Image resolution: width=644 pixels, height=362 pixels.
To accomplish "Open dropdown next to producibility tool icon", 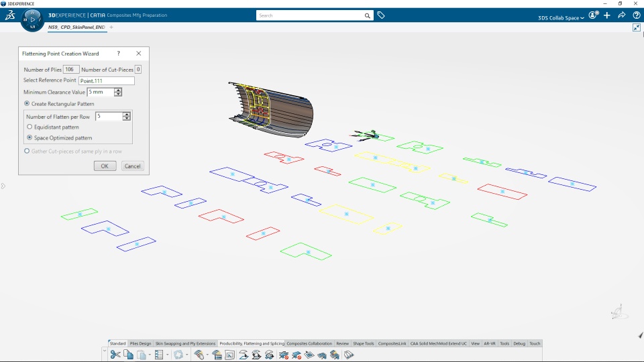I will (207, 355).
